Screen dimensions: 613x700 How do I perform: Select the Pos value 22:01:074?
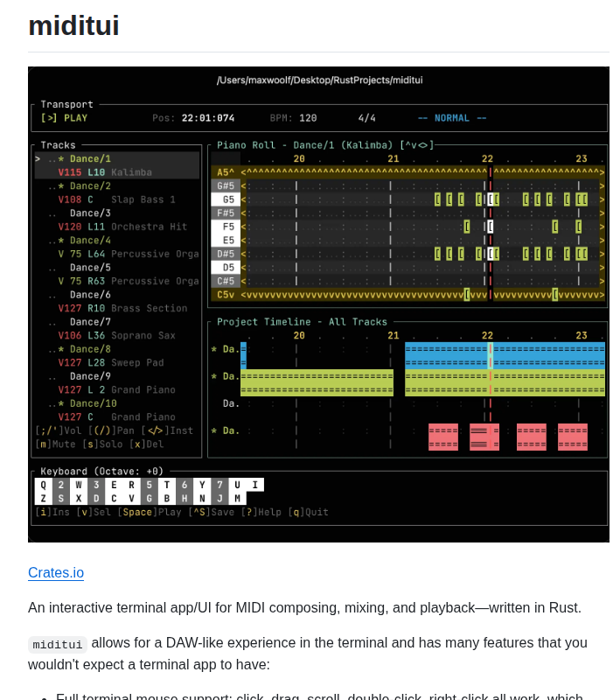coord(208,118)
